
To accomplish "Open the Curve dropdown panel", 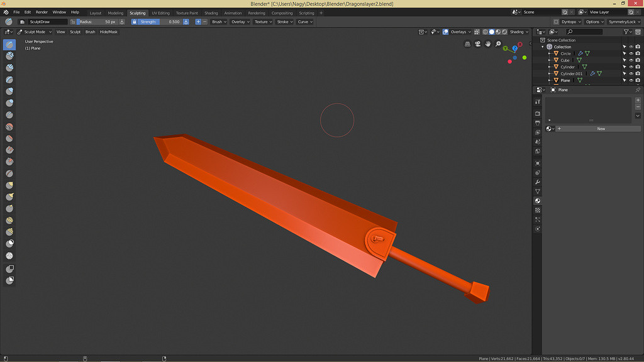I will click(305, 22).
